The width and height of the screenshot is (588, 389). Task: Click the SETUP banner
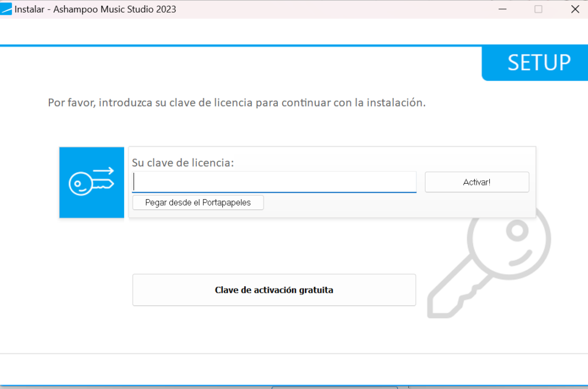coord(535,63)
